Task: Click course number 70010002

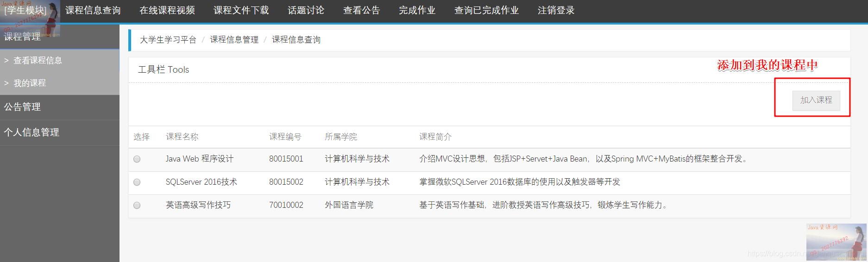Action: coord(286,205)
